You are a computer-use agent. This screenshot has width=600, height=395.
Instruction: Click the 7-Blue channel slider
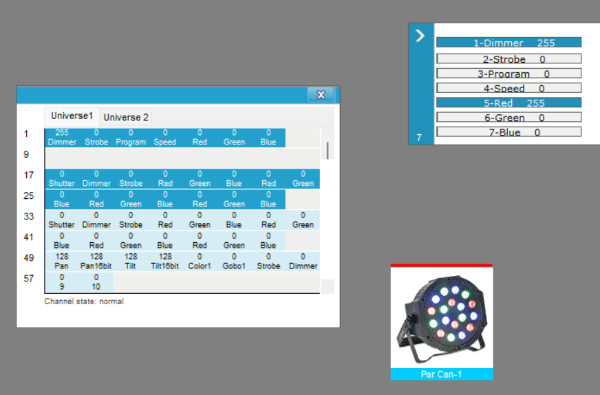(509, 132)
